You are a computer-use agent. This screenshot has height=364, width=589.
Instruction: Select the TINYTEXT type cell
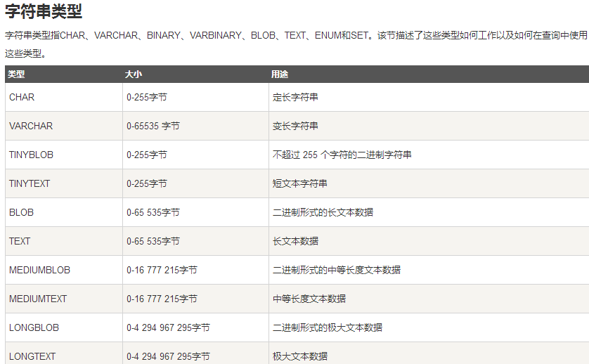pyautogui.click(x=64, y=183)
